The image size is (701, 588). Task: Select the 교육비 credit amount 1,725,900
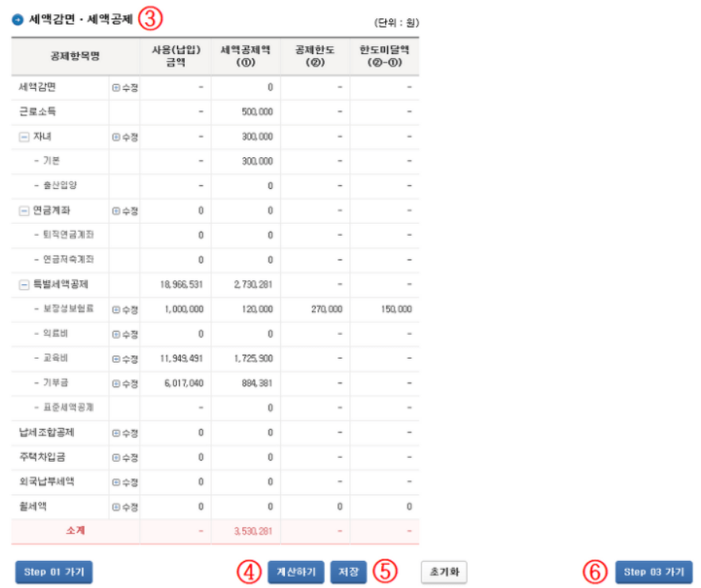(253, 359)
